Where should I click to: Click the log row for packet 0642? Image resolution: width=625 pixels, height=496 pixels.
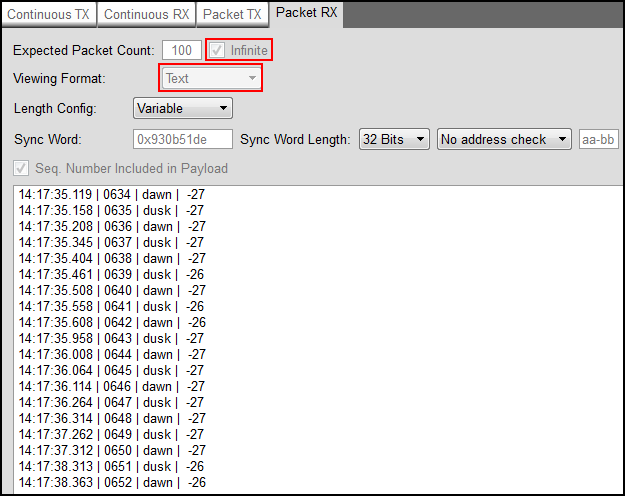(x=112, y=322)
